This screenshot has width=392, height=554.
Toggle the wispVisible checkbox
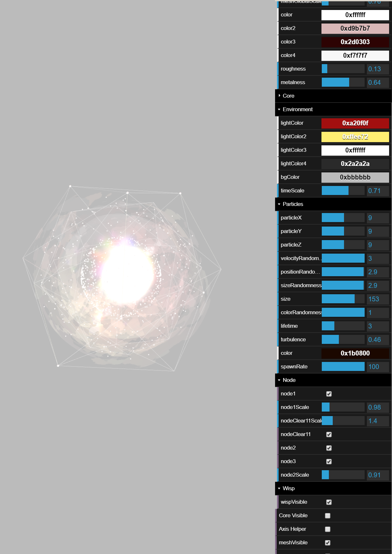tap(329, 502)
